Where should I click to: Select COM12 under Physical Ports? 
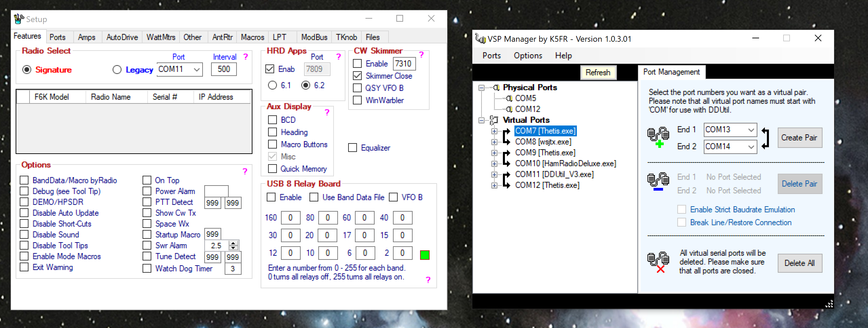point(528,109)
